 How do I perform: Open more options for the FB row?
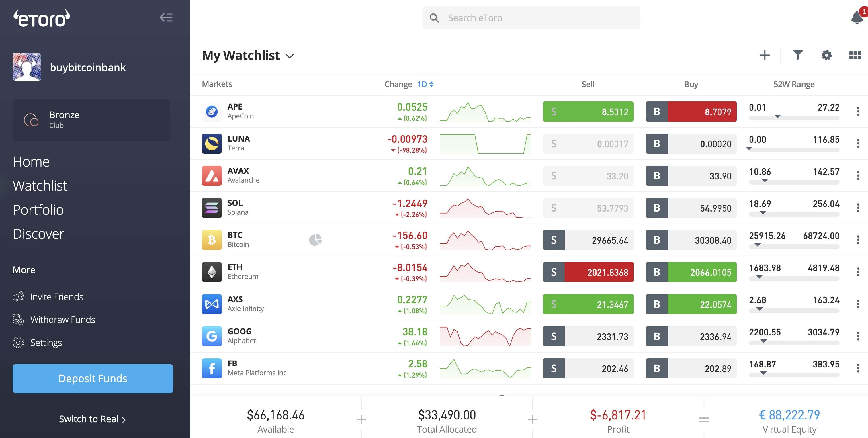tap(858, 368)
